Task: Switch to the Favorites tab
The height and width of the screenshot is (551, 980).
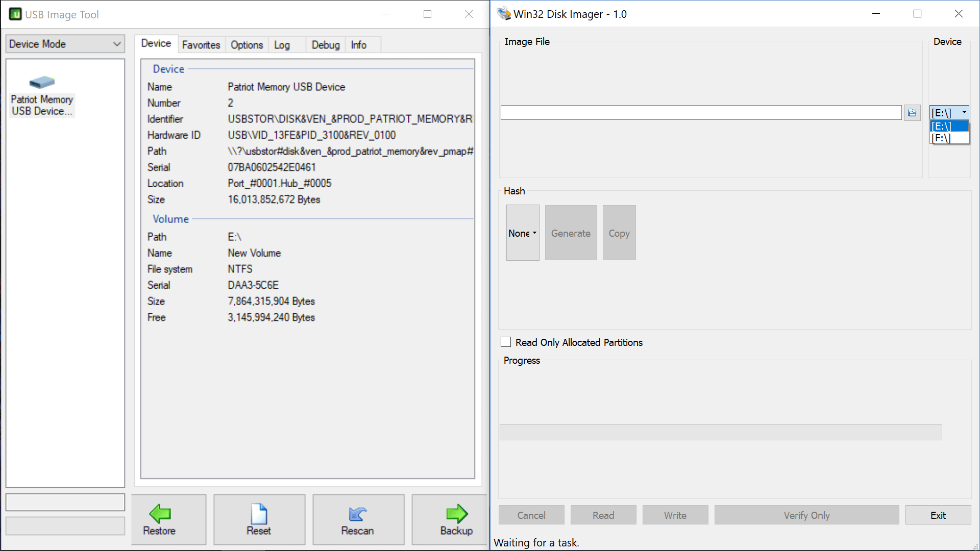Action: (x=201, y=45)
